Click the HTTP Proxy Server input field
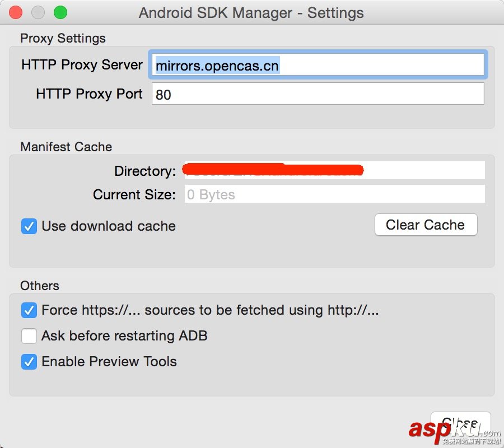The width and height of the screenshot is (504, 448). 318,66
